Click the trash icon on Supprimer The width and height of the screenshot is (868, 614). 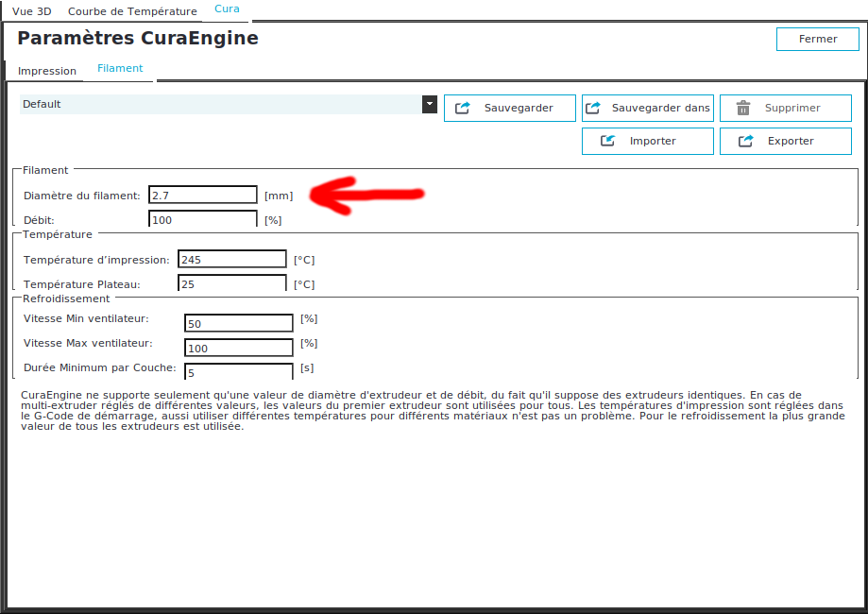(743, 108)
